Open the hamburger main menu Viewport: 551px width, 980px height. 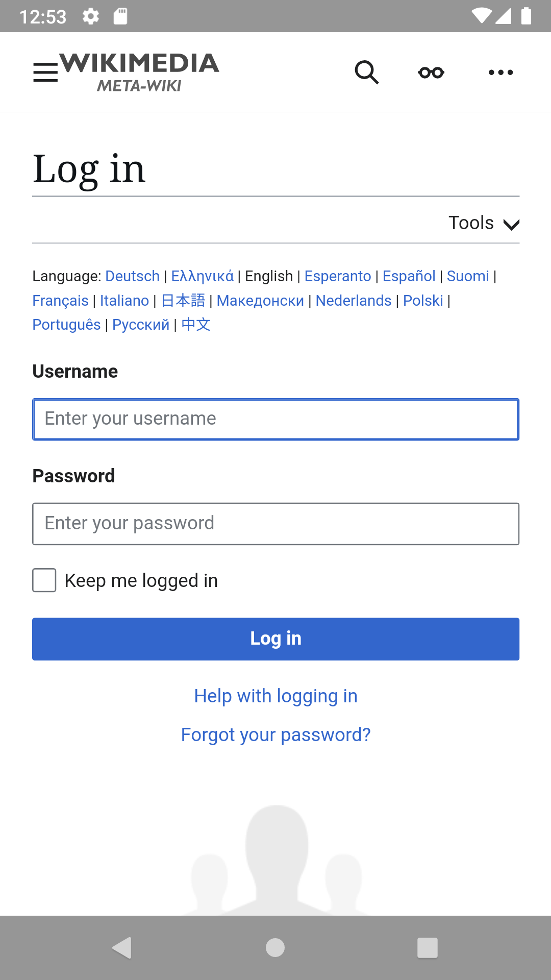pos(45,72)
